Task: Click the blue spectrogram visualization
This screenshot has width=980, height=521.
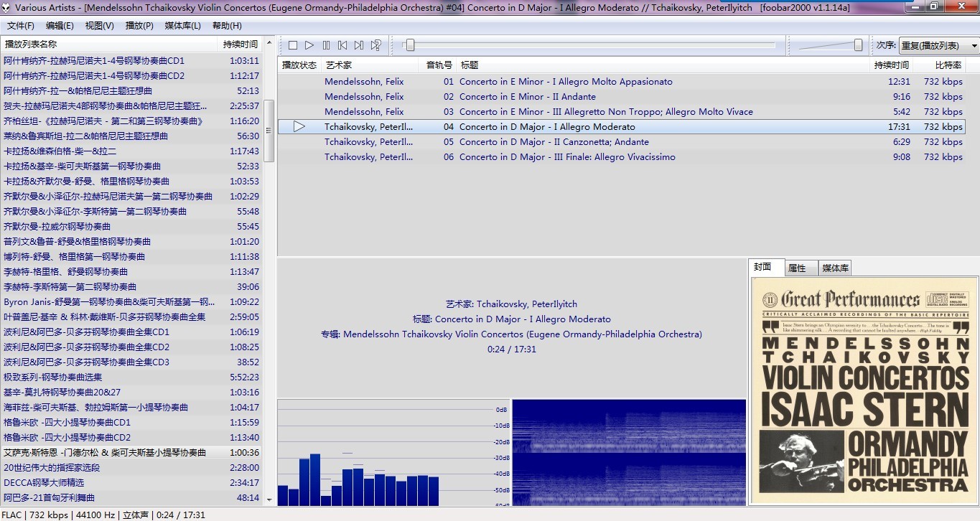Action: [x=629, y=453]
